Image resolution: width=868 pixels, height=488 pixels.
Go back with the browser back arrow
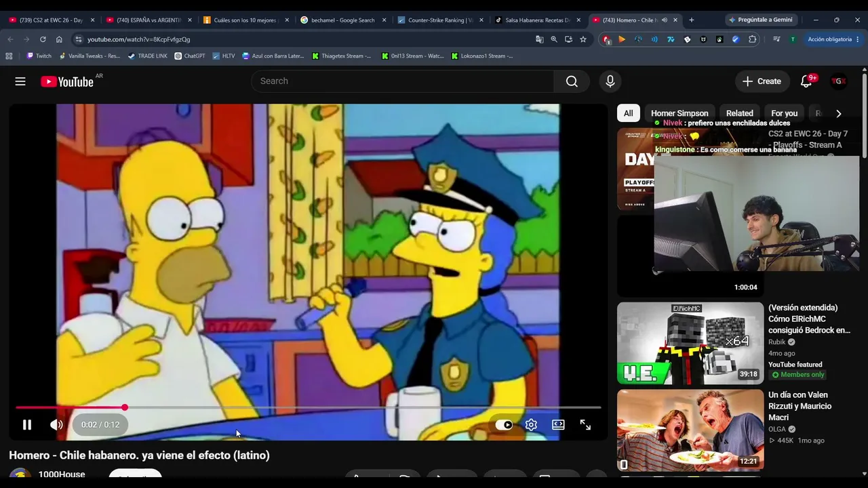point(10,39)
